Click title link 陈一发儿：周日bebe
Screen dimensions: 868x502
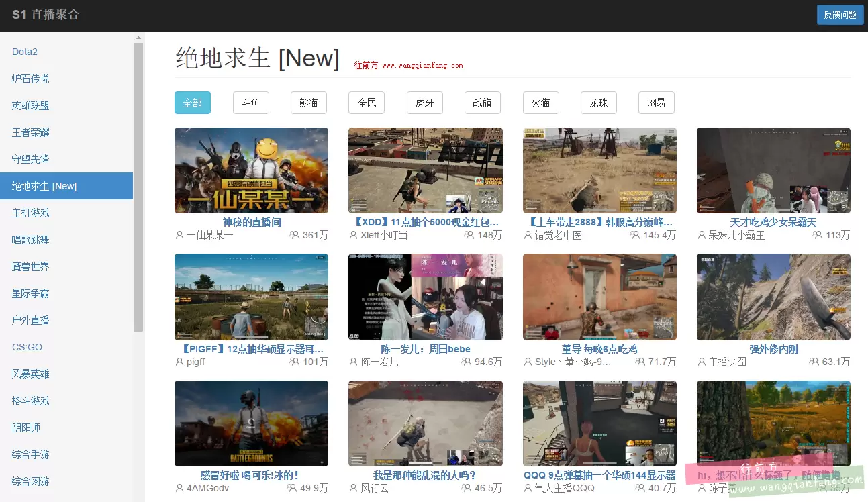(x=426, y=349)
